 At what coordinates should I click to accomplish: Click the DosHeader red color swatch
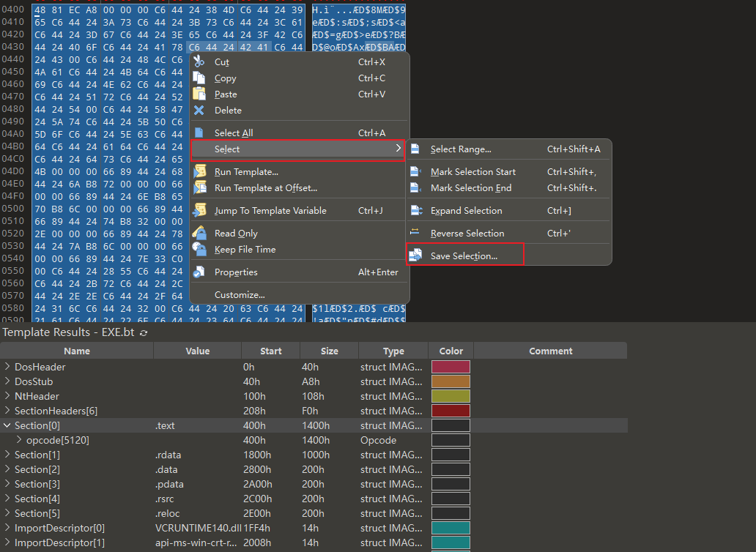pos(451,367)
